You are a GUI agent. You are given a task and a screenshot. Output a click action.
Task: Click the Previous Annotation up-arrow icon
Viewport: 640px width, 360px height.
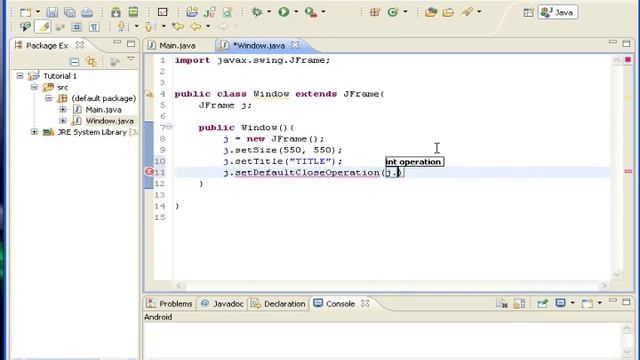tap(149, 27)
